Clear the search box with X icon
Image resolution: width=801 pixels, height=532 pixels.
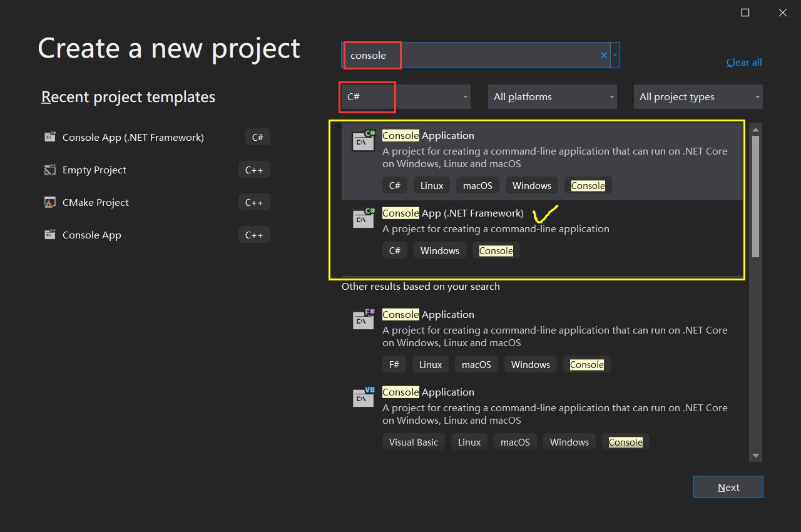click(604, 55)
